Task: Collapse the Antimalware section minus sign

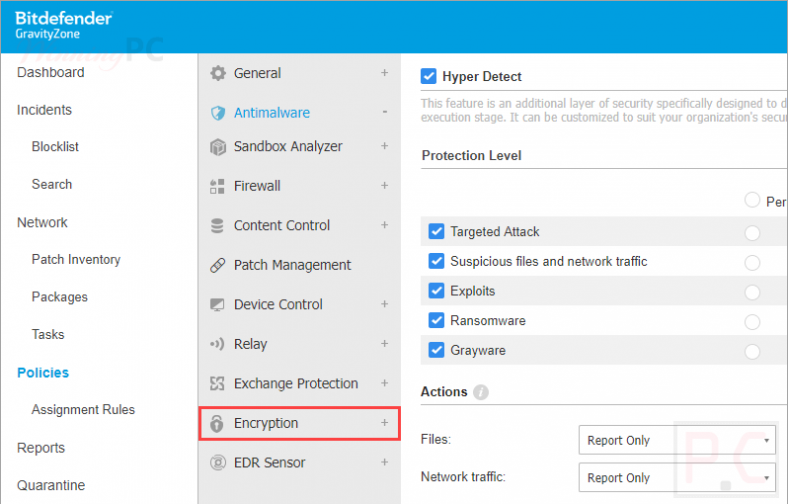Action: click(384, 112)
